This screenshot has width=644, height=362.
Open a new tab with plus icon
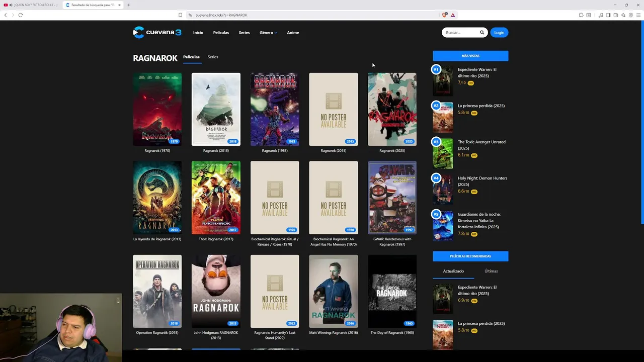(128, 5)
